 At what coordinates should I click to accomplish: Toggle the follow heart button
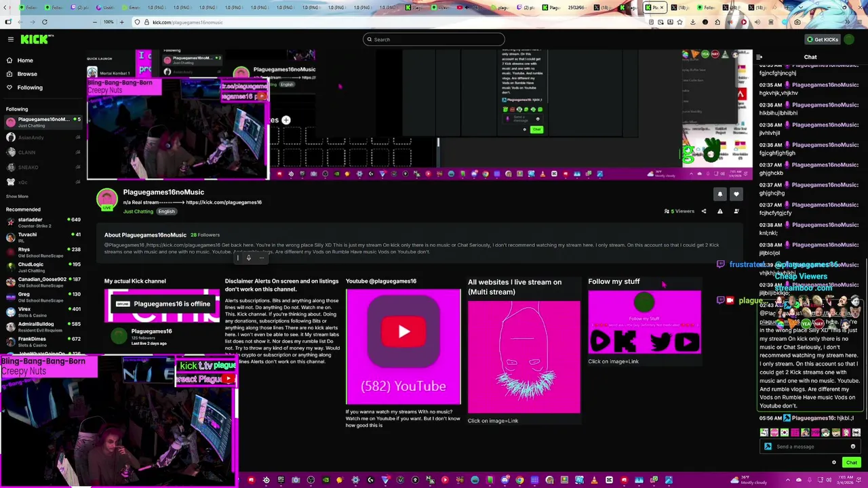(x=736, y=195)
